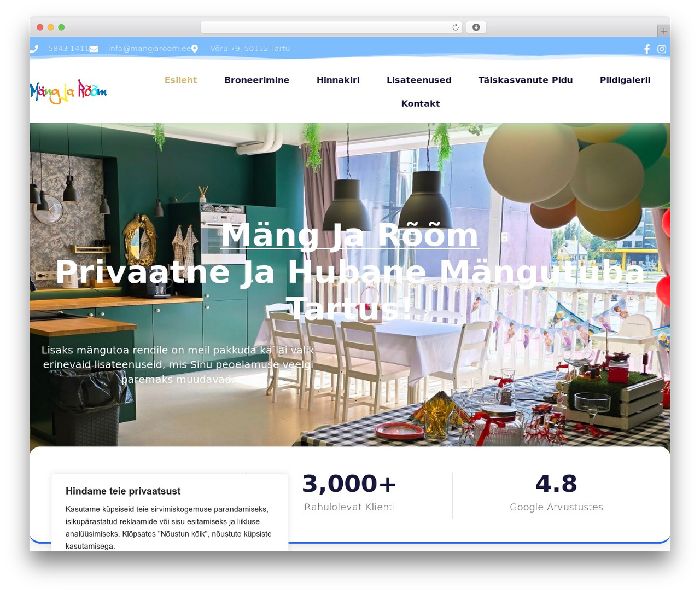Viewport: 700px width, 593px height.
Task: Click the info@mangjaroom.ee email link
Action: tap(150, 49)
